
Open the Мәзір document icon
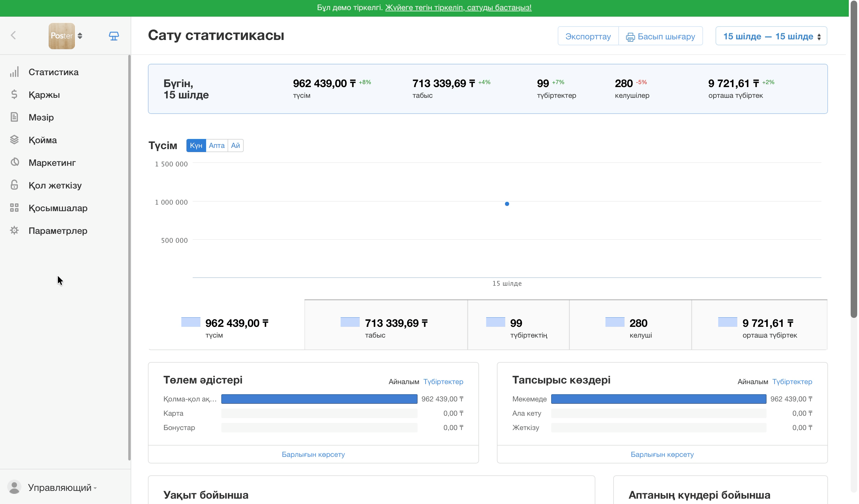tap(14, 117)
